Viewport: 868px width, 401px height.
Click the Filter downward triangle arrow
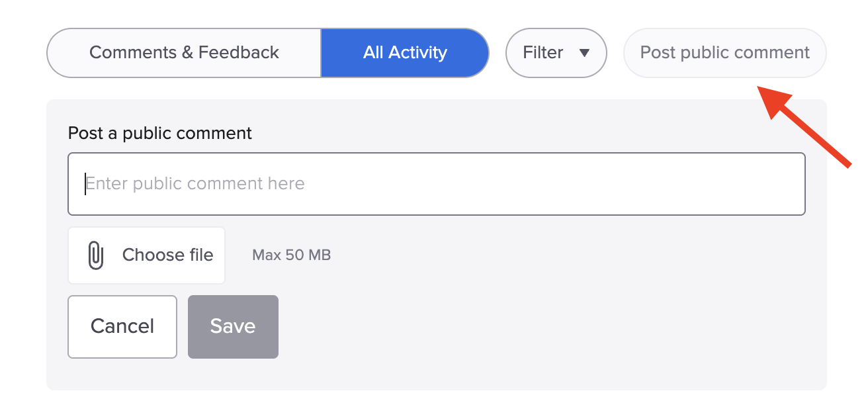coord(584,53)
